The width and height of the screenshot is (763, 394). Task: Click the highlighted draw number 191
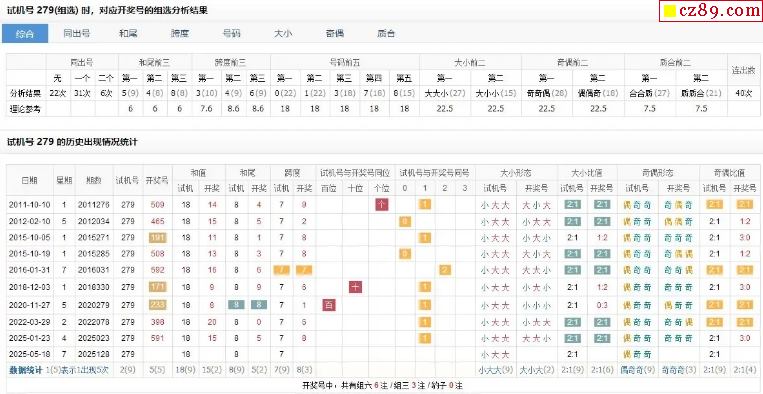(157, 238)
